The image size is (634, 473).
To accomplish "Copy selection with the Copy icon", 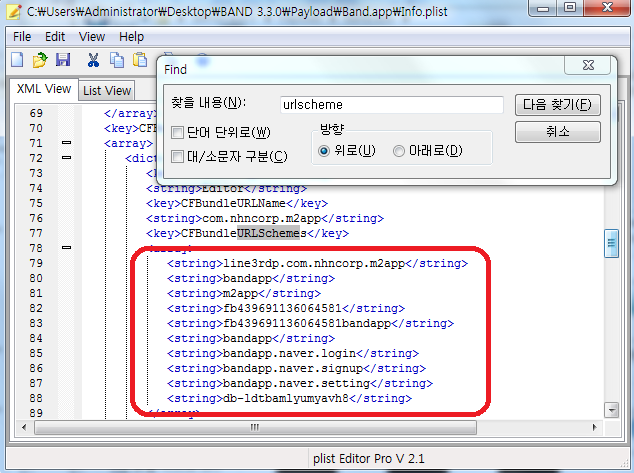I will (117, 60).
